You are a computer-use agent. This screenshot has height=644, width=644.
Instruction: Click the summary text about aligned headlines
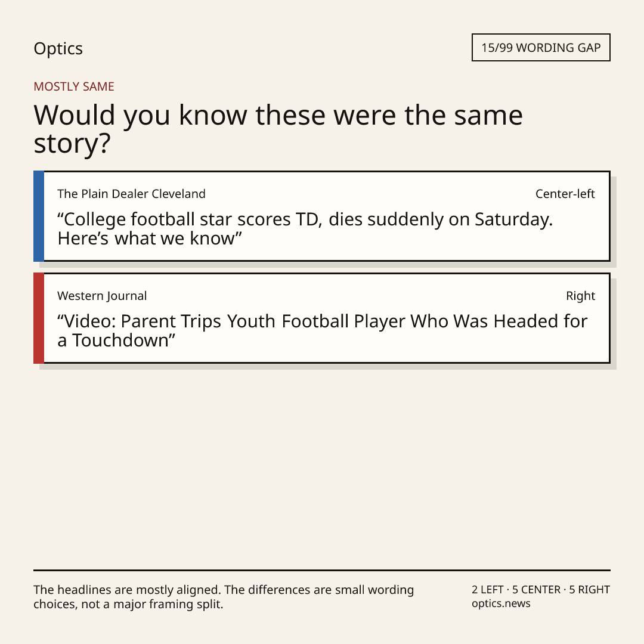(x=224, y=597)
